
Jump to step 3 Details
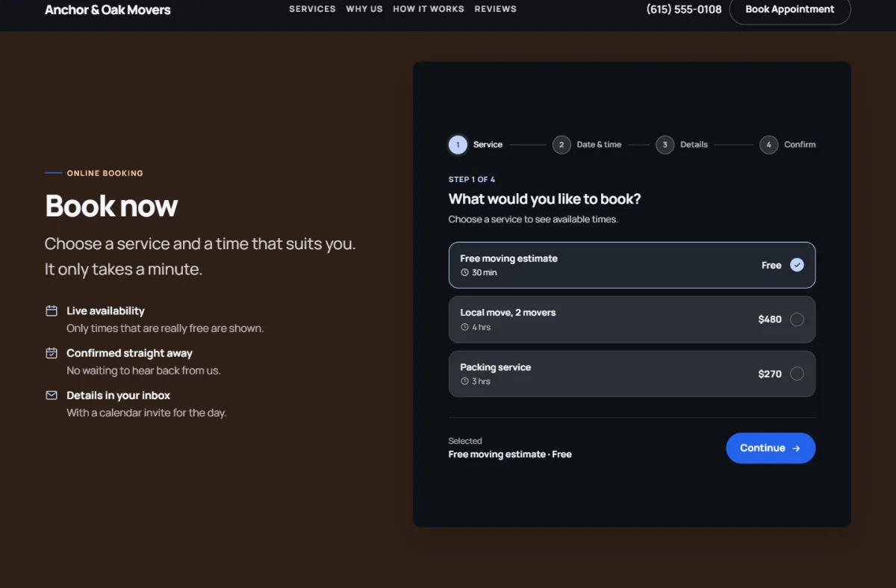point(682,145)
